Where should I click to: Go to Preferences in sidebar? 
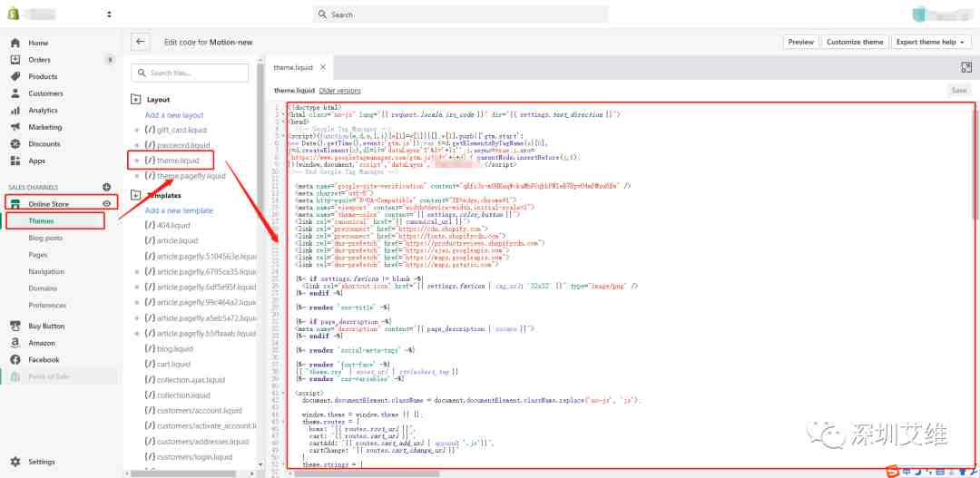[x=47, y=306]
